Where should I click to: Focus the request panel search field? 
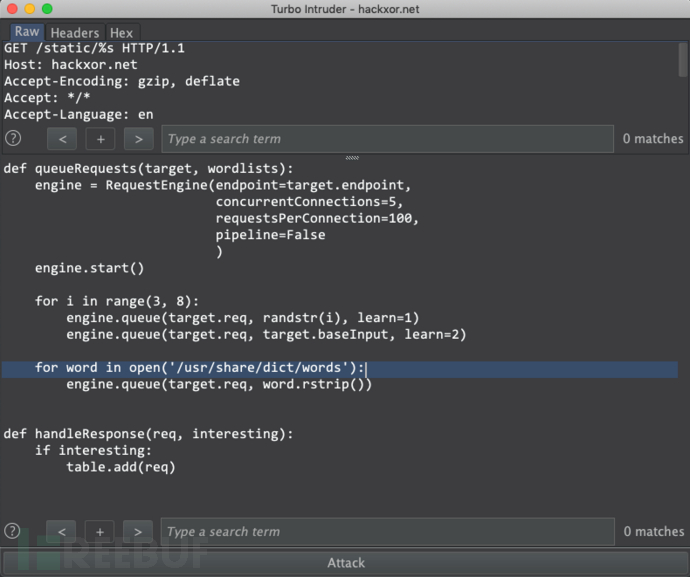pos(386,139)
